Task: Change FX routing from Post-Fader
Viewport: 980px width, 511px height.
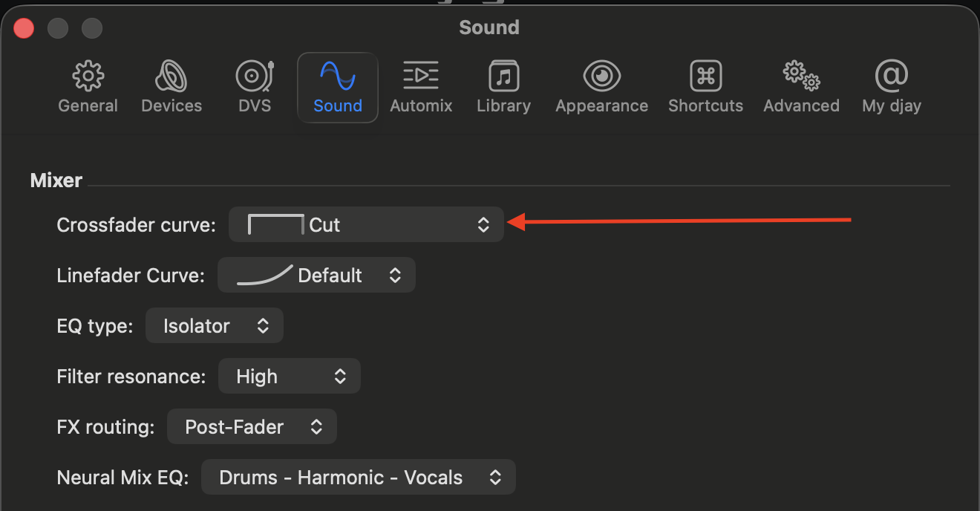Action: 252,427
